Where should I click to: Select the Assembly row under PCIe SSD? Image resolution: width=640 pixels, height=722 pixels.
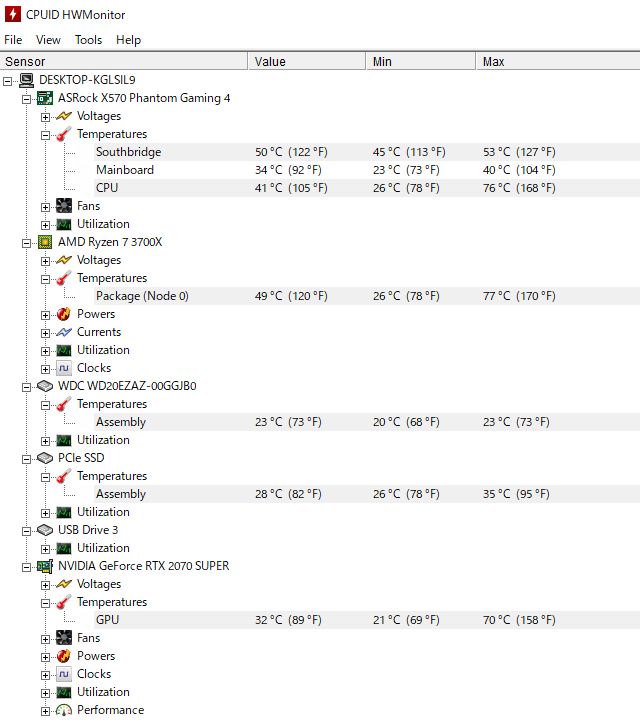pos(367,494)
